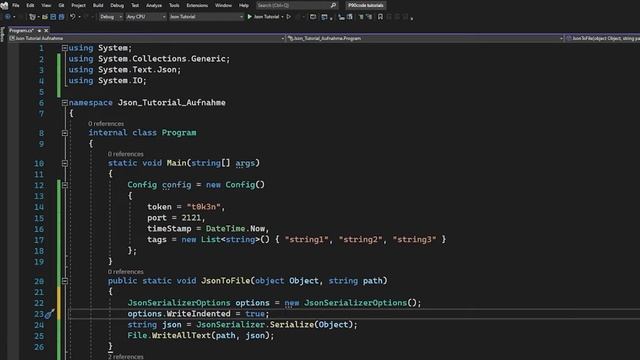Click the "string2" literal on line 17
Screen dimensions: 640x360
(x=360, y=240)
